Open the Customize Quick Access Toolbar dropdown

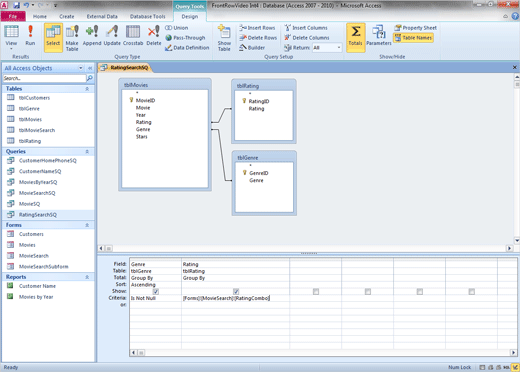55,5
